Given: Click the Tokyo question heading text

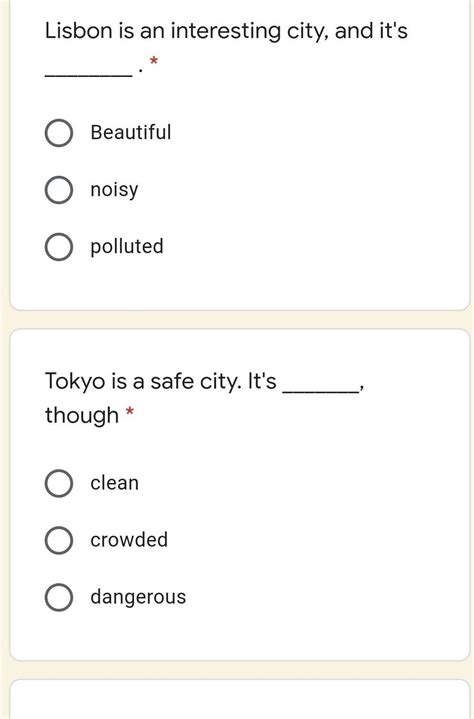Looking at the screenshot, I should tap(205, 398).
